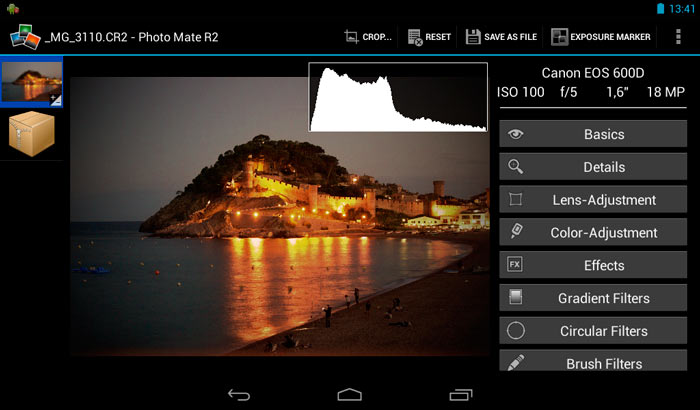Expand the Lens-Adjustment section

tap(593, 199)
